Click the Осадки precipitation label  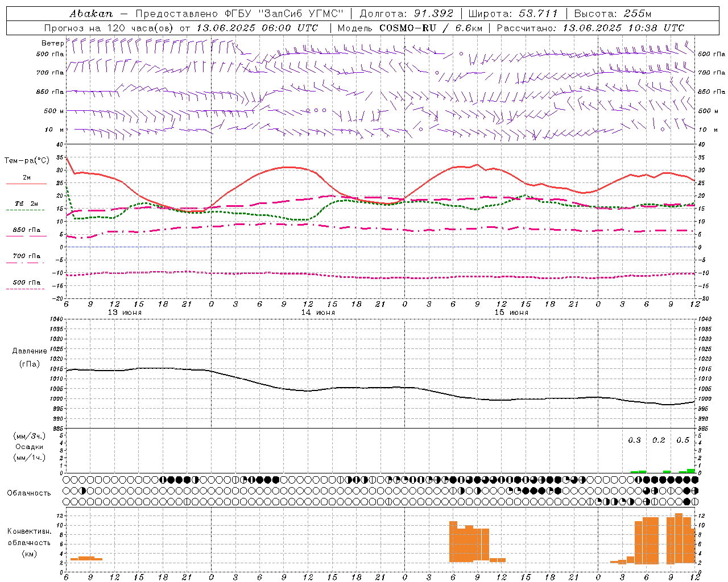point(30,447)
